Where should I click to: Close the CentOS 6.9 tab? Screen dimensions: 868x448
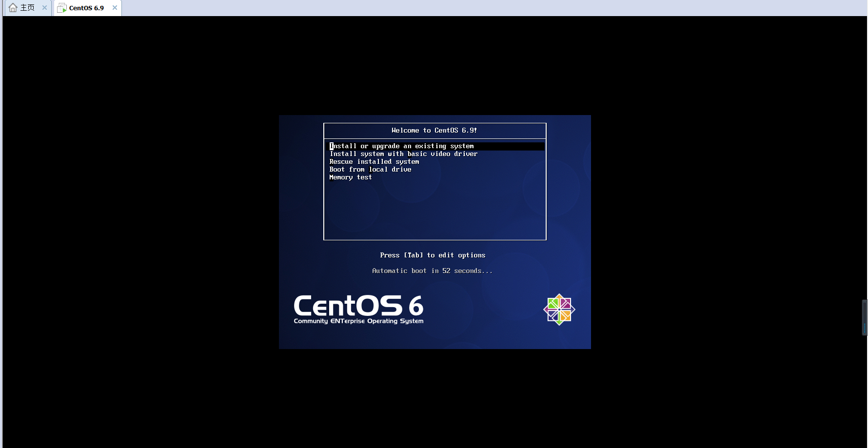(115, 8)
